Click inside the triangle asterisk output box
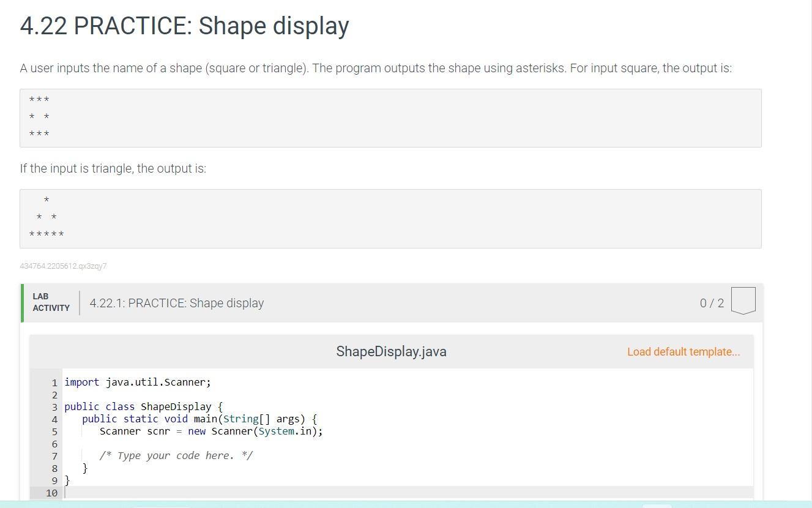 [x=390, y=217]
